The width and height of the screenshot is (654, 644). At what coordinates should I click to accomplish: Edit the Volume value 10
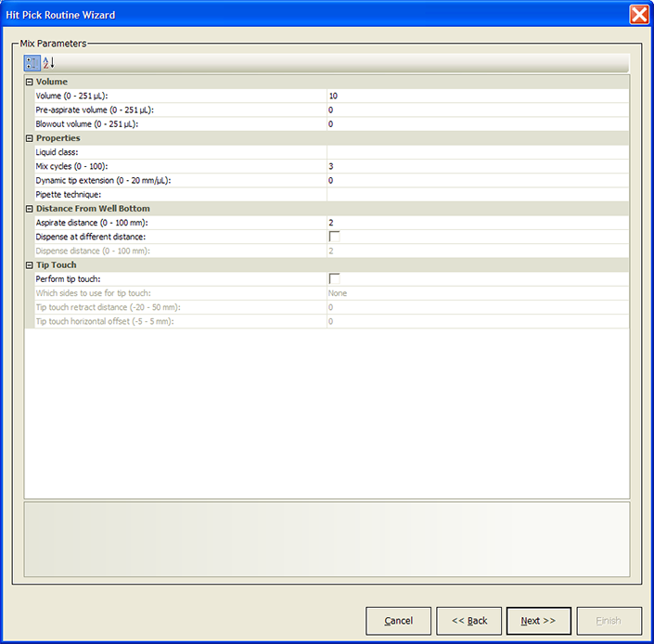[x=478, y=96]
